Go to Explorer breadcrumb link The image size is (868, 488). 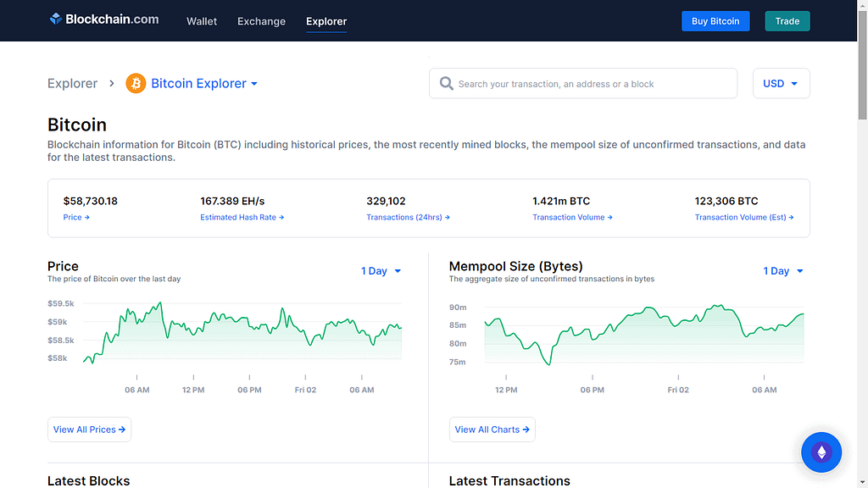pyautogui.click(x=73, y=84)
